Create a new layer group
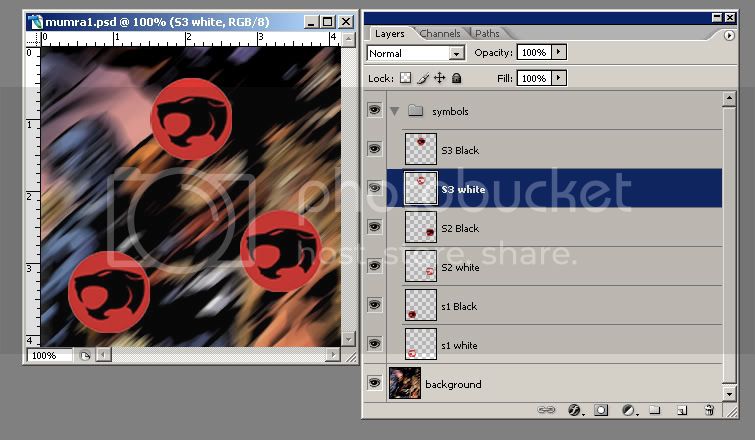Image resolution: width=755 pixels, height=440 pixels. click(654, 410)
